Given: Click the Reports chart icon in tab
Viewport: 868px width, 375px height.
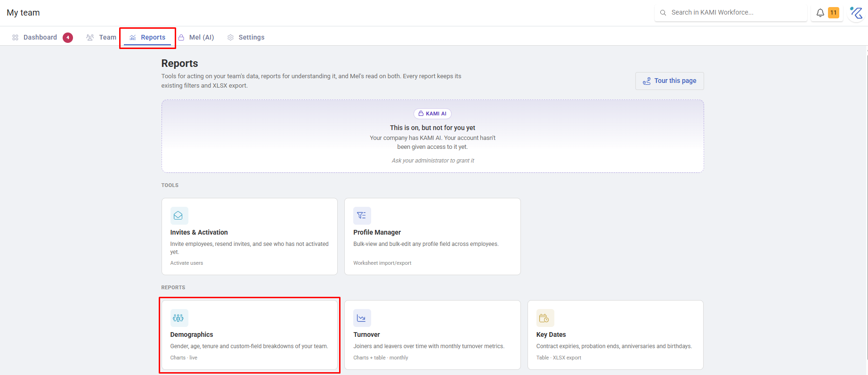Looking at the screenshot, I should pyautogui.click(x=133, y=38).
